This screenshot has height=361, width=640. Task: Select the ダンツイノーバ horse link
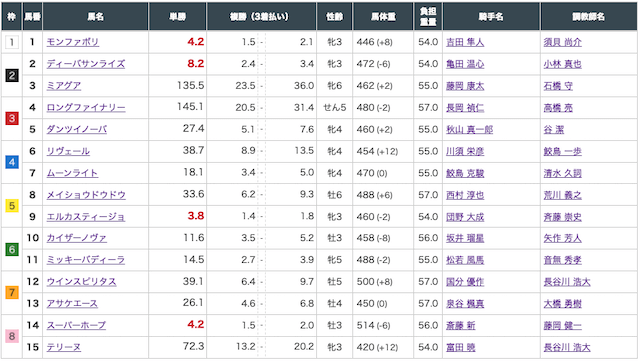(x=77, y=129)
